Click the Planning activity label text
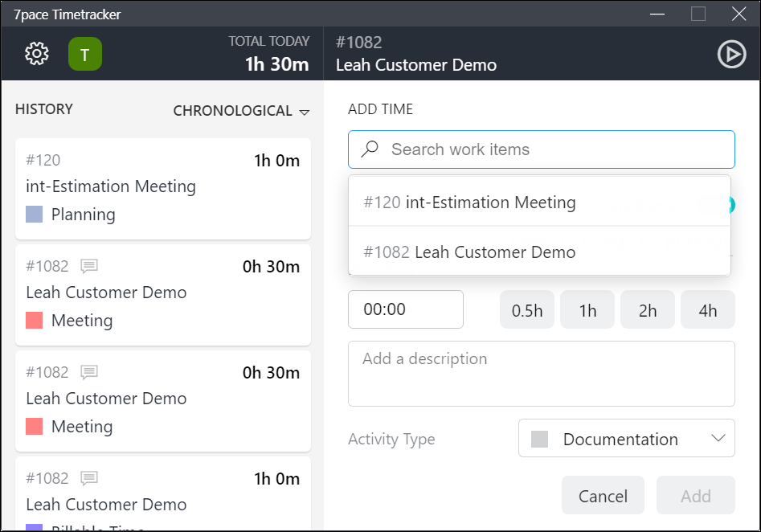The image size is (761, 532). pos(84,214)
